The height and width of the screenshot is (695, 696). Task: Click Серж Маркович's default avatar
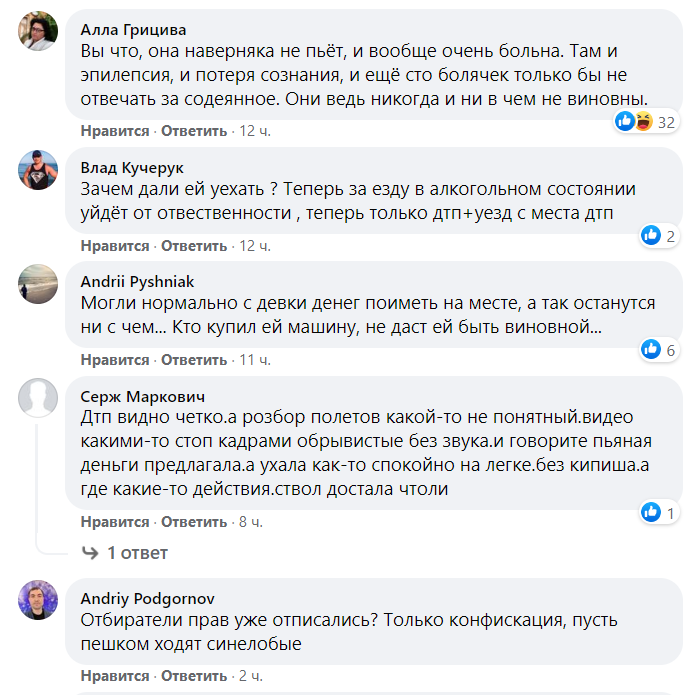click(38, 397)
